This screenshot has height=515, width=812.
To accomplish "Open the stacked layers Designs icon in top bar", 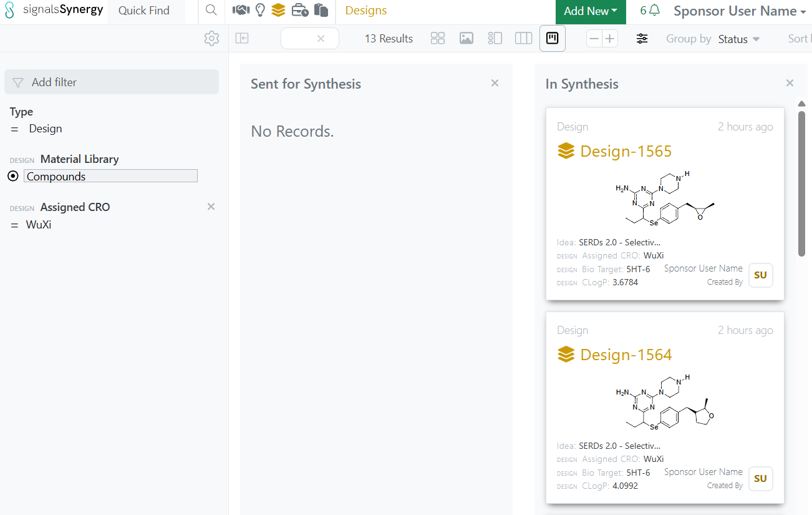I will pos(278,11).
